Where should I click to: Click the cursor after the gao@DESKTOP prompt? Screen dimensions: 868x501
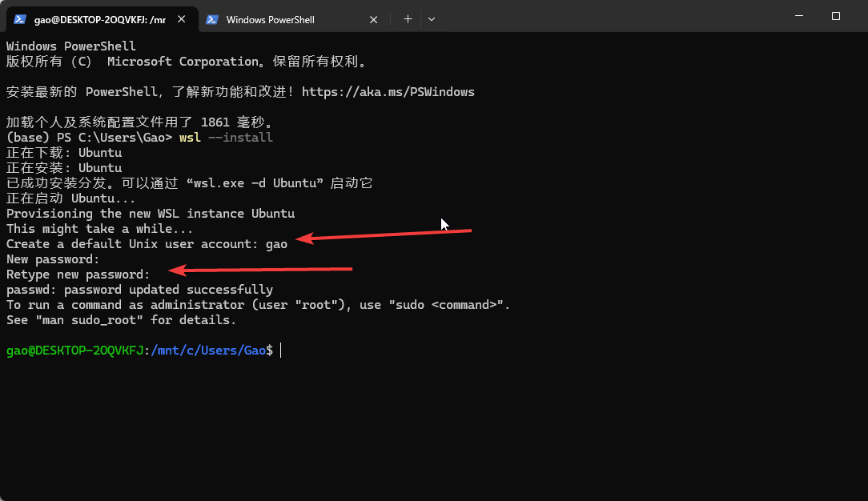click(281, 351)
